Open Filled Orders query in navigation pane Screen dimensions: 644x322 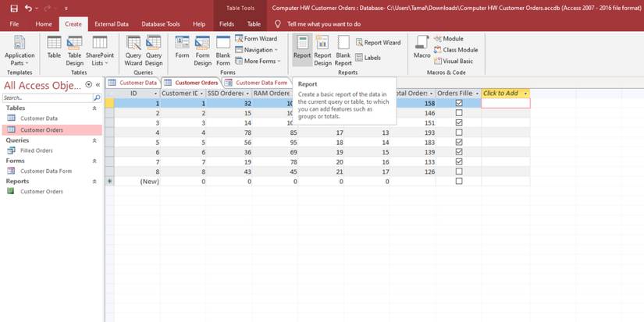click(x=36, y=150)
